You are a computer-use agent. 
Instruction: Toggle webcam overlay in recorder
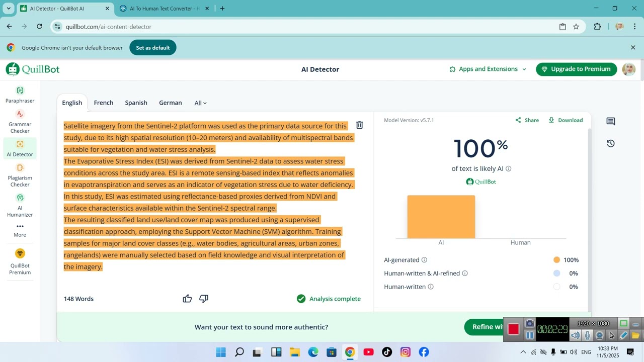tap(599, 335)
